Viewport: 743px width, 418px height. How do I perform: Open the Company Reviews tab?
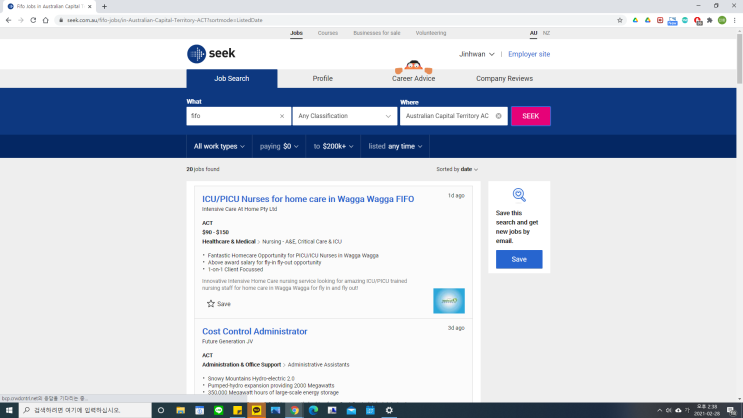pos(504,79)
